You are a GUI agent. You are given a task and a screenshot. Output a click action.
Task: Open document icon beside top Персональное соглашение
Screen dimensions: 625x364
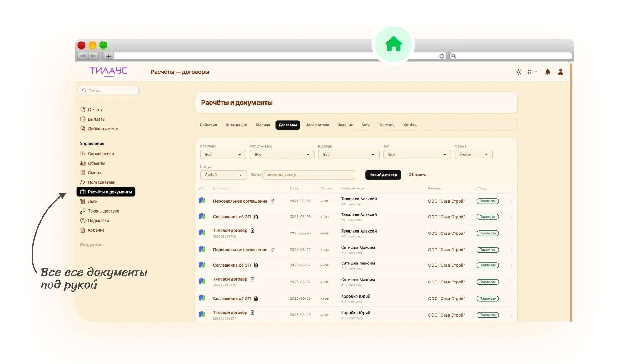click(272, 201)
